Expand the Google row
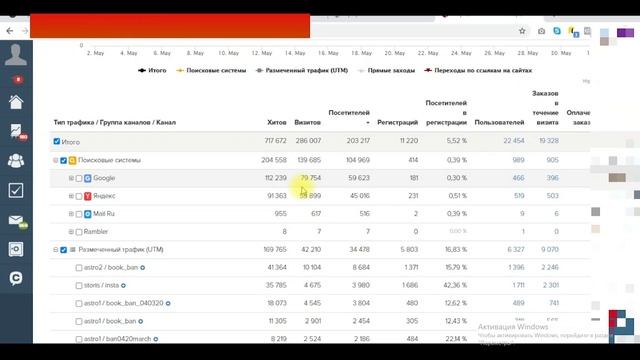The image size is (640, 360). 71,178
